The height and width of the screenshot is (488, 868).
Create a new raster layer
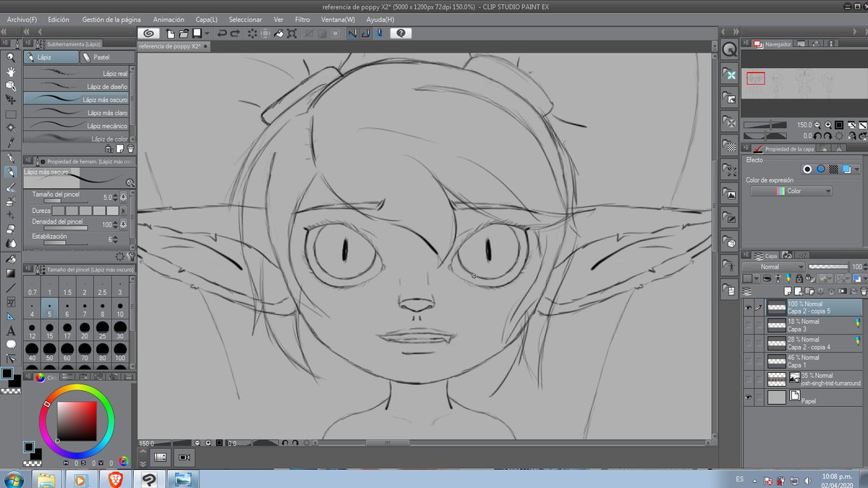point(787,290)
